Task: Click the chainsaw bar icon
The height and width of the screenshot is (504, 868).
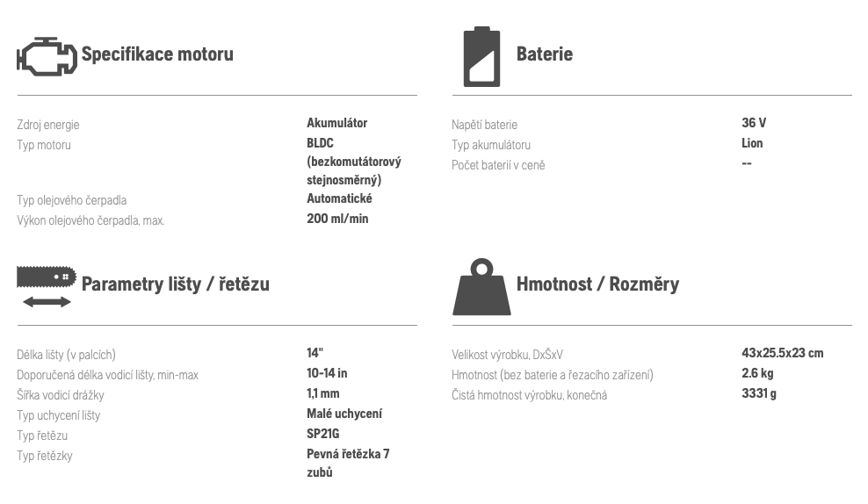Action: (47, 286)
